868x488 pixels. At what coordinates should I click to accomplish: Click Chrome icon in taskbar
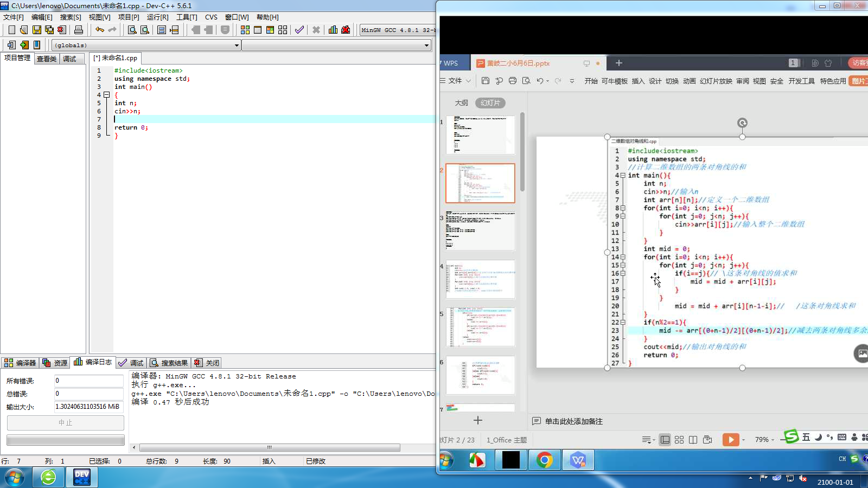[x=545, y=460]
